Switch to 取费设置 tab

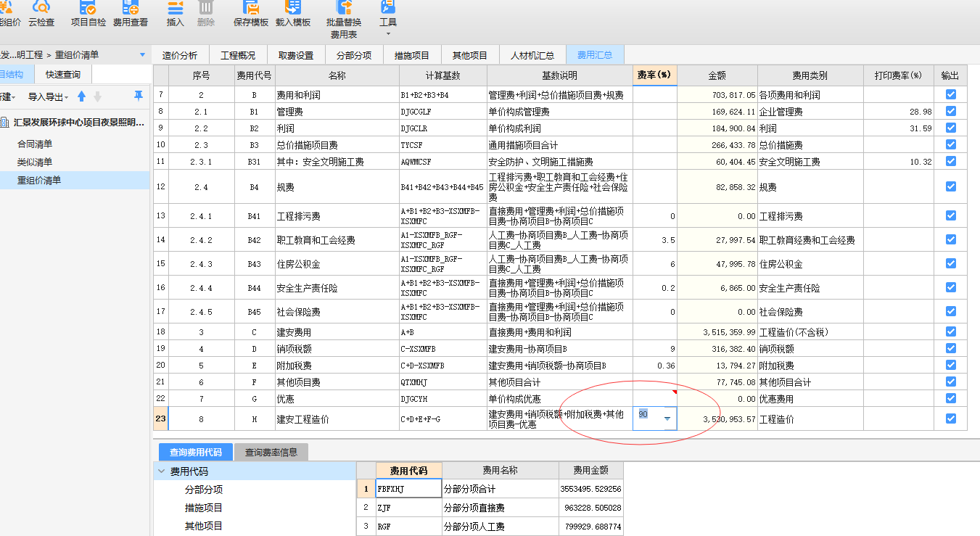click(296, 55)
